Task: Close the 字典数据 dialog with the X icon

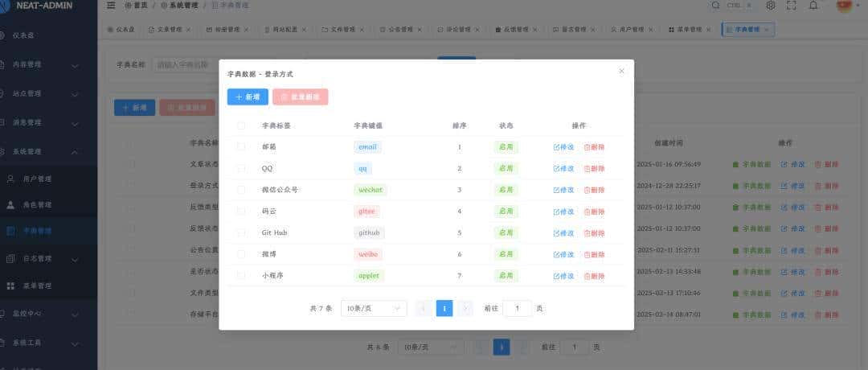Action: click(x=621, y=71)
